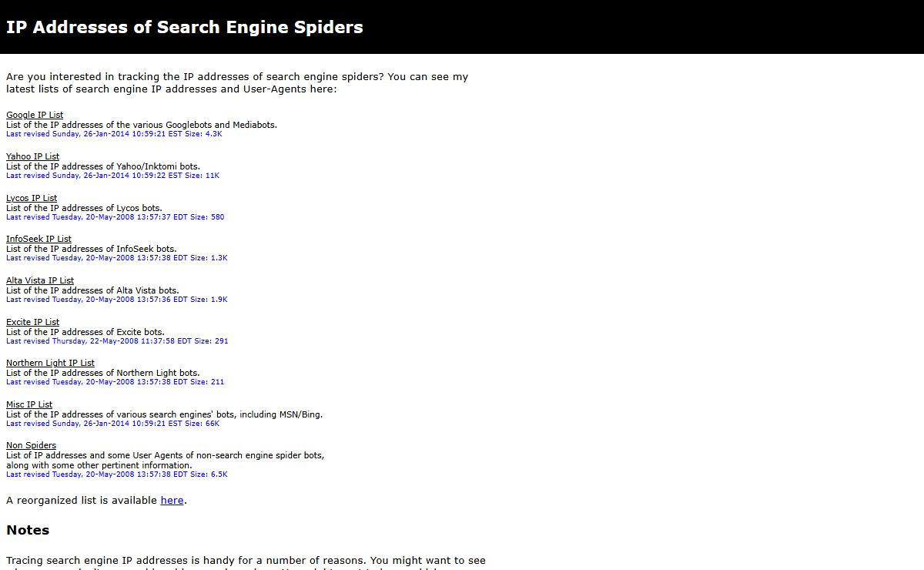Screen dimensions: 924x570
Task: Click the Lycos IP List link
Action: click(x=32, y=198)
